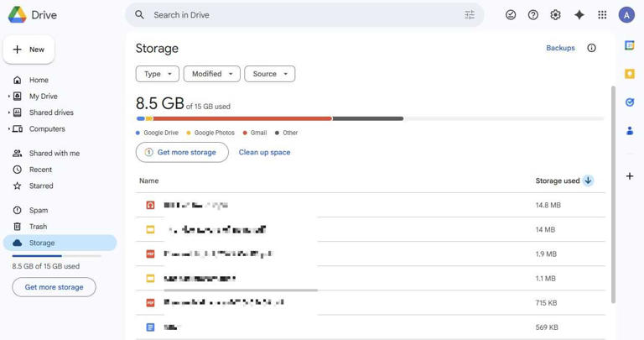Open the Contacts side panel icon
644x340 pixels.
[629, 131]
